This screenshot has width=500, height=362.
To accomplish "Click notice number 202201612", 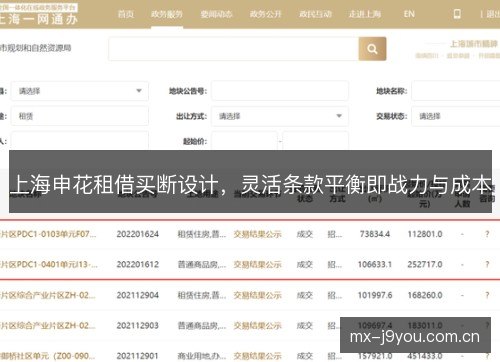I will pos(138,265).
